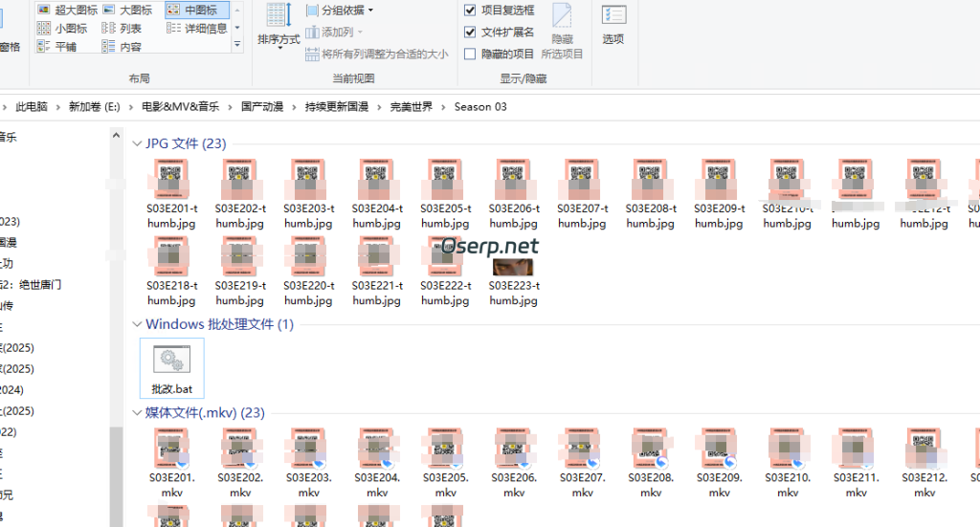Collapse 媒体文件(.mkv) (23) group
Image resolution: width=980 pixels, height=527 pixels.
pos(137,413)
